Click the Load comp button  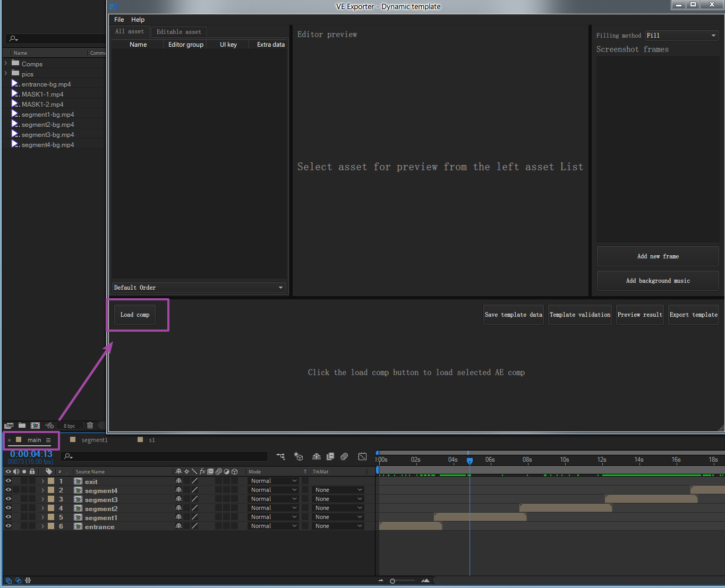[x=135, y=315]
